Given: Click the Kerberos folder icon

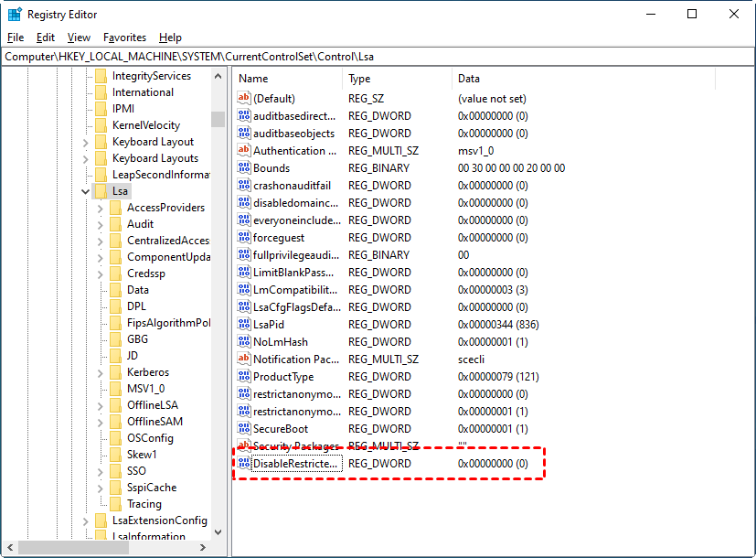Looking at the screenshot, I should tap(116, 371).
